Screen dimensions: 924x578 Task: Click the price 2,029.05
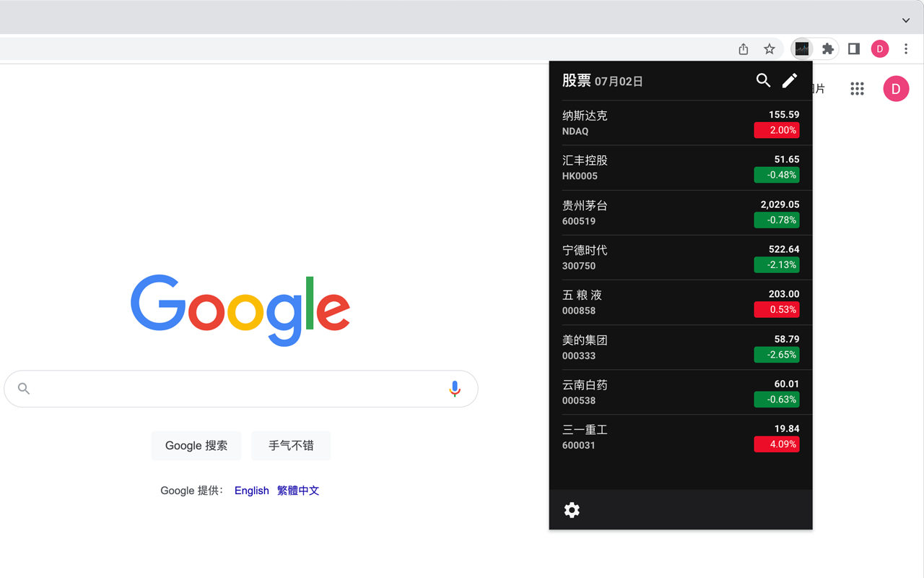780,204
